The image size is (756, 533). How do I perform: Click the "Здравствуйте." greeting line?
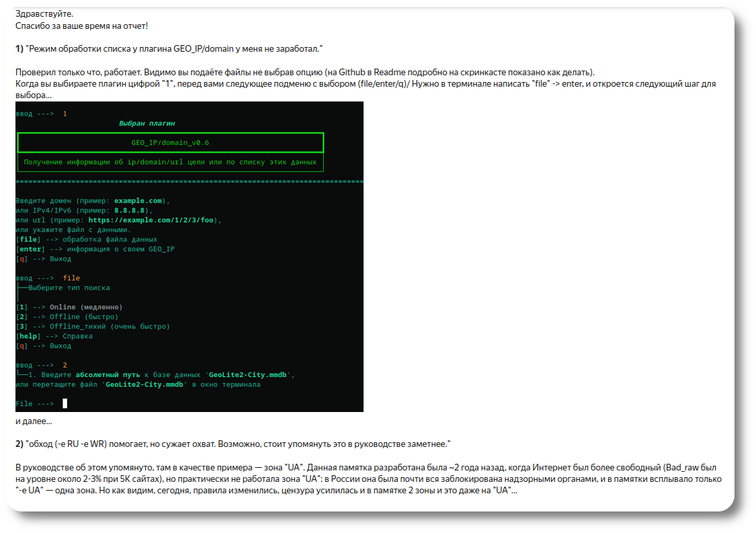(44, 14)
